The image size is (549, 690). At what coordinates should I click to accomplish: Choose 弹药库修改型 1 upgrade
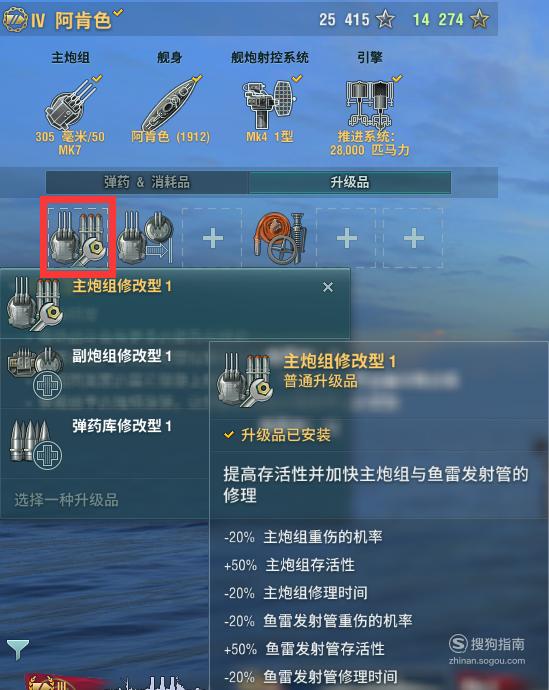[x=105, y=444]
